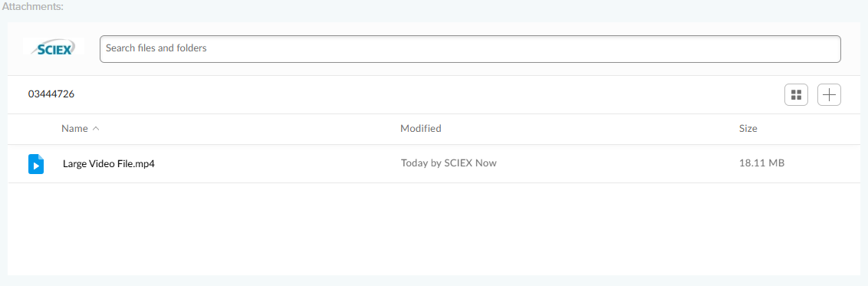Sort list by Size column
The width and height of the screenshot is (868, 286).
[x=748, y=128]
